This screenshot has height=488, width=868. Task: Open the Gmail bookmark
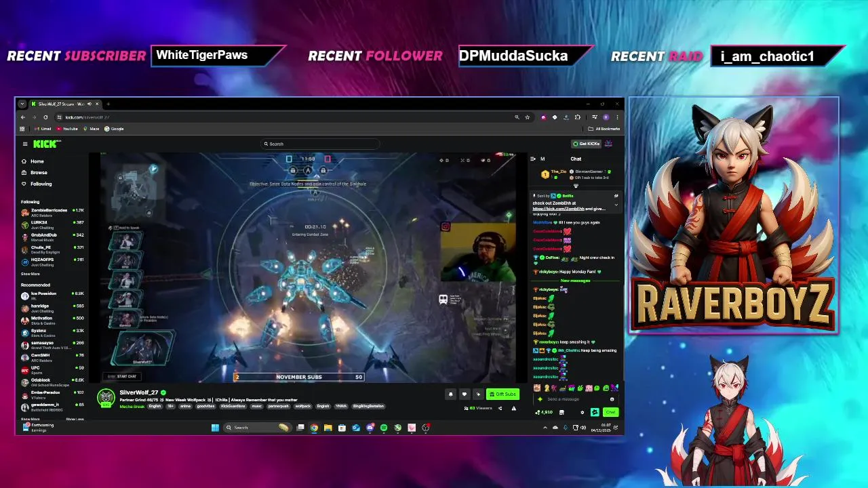coord(43,129)
